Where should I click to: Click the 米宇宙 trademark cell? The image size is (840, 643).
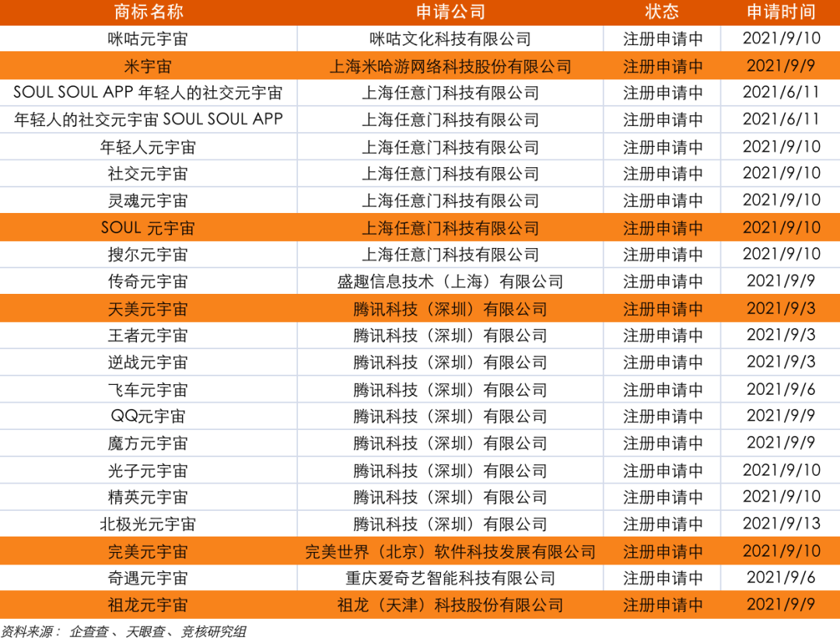[x=148, y=66]
